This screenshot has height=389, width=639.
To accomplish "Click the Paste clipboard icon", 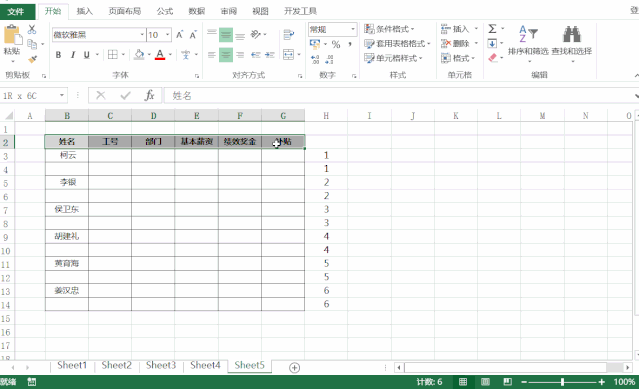I will pyautogui.click(x=12, y=35).
